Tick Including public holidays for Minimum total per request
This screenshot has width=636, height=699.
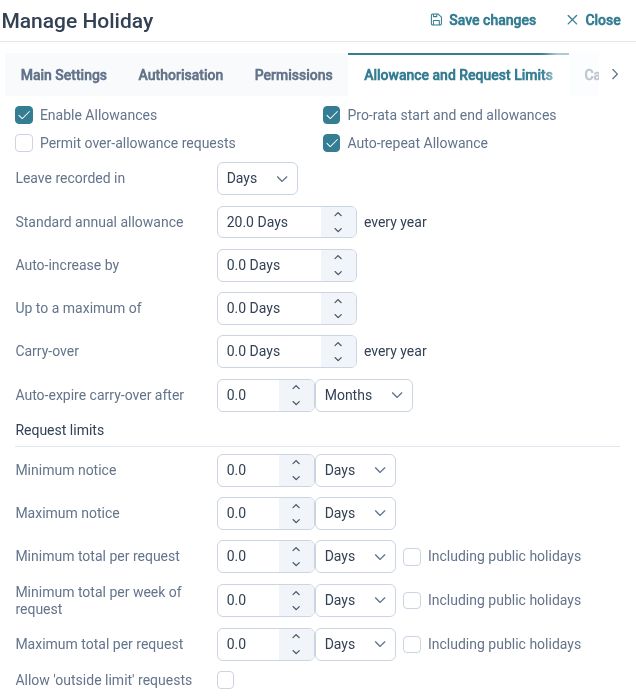click(x=412, y=556)
